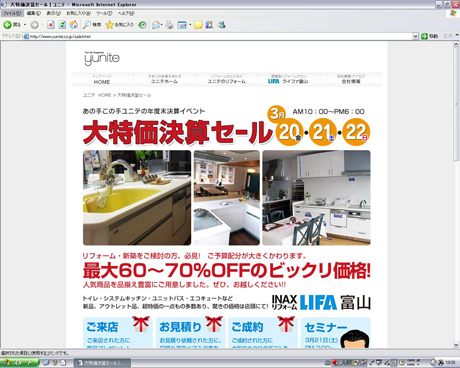Viewport: 460px width, 368px height.
Task: Open the お気に入り(A) menu
Action: (78, 13)
